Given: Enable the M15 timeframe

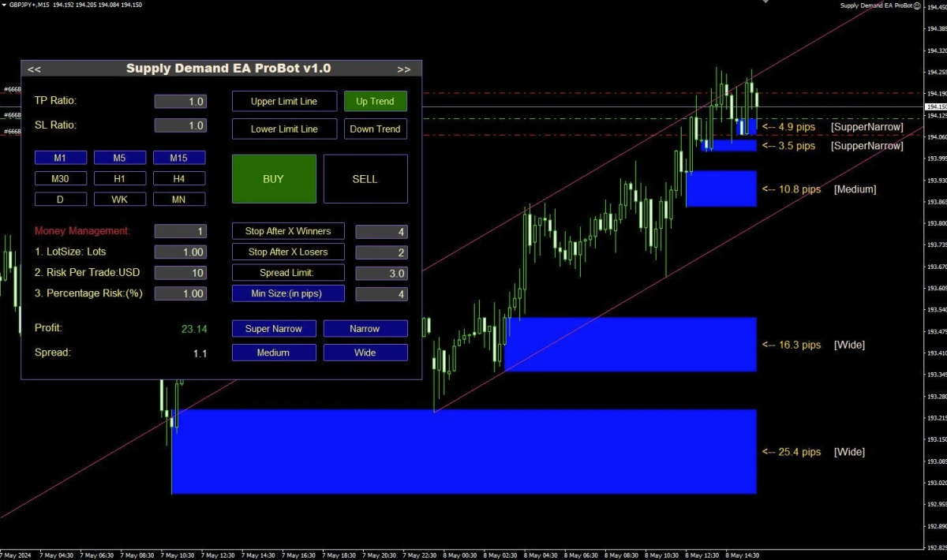Looking at the screenshot, I should tap(179, 158).
